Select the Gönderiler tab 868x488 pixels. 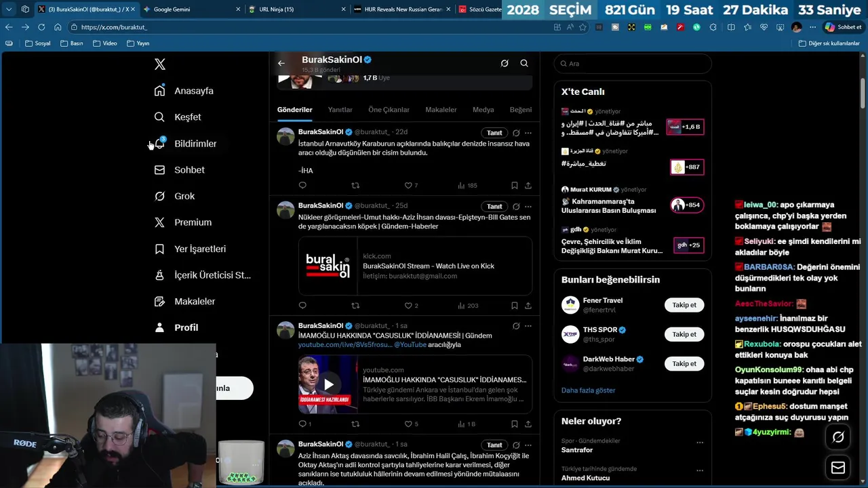294,110
